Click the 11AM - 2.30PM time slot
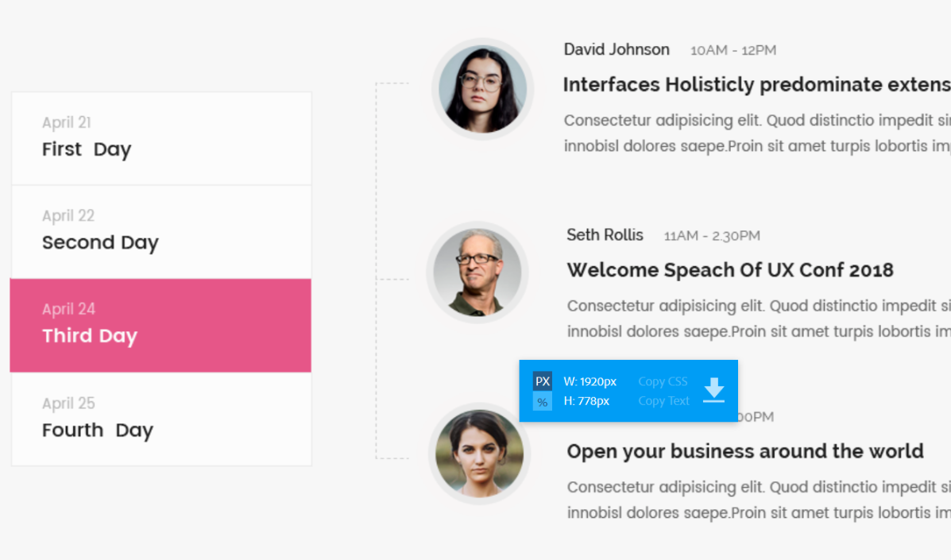The image size is (951, 560). pos(712,235)
